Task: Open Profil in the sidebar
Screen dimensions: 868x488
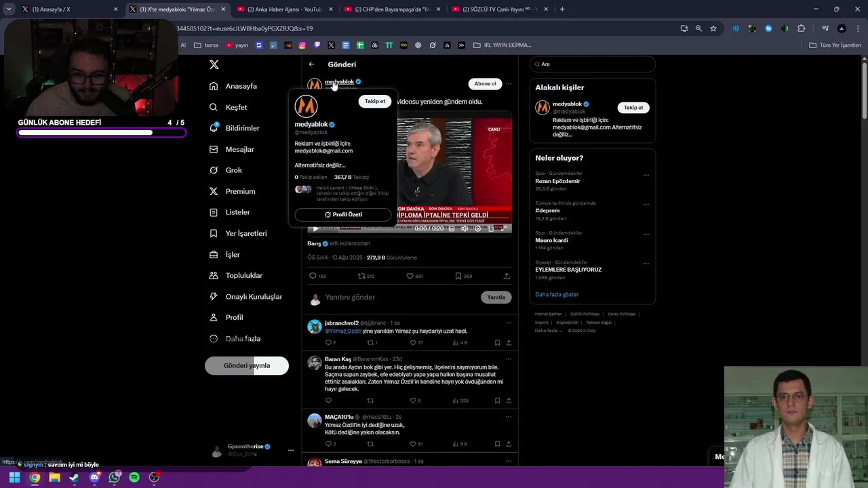Action: click(x=226, y=317)
